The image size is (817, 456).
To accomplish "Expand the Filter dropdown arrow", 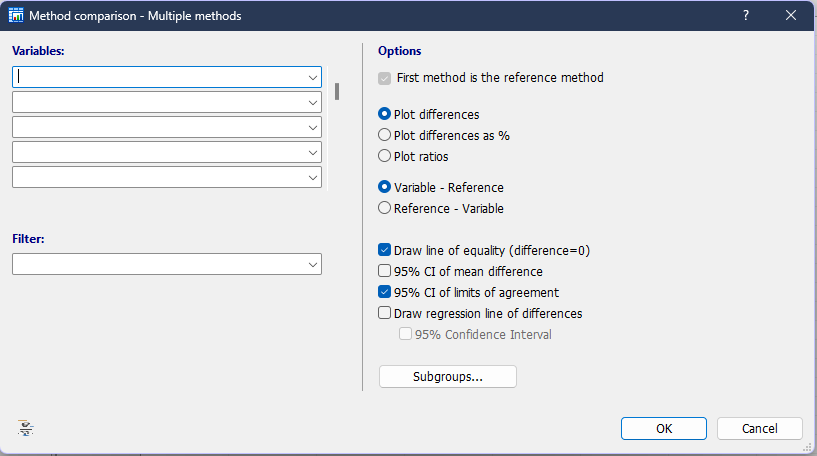I will (313, 264).
